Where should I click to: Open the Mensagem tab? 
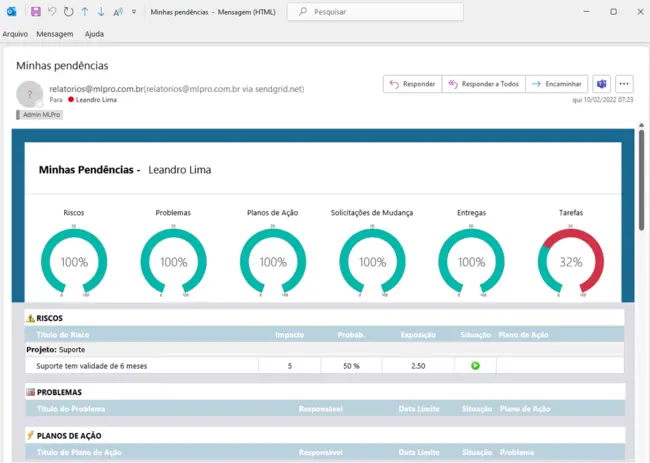[55, 34]
